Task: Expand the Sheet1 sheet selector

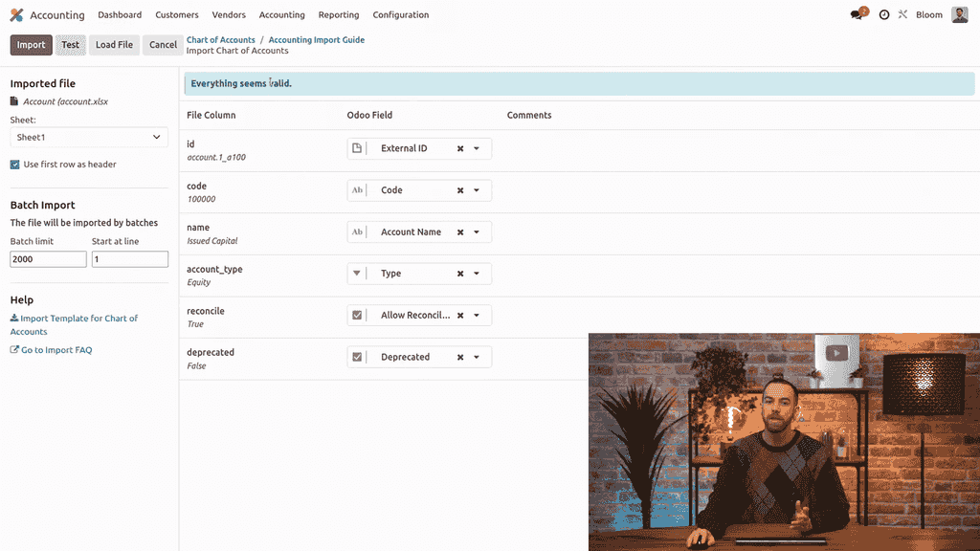Action: [x=89, y=138]
